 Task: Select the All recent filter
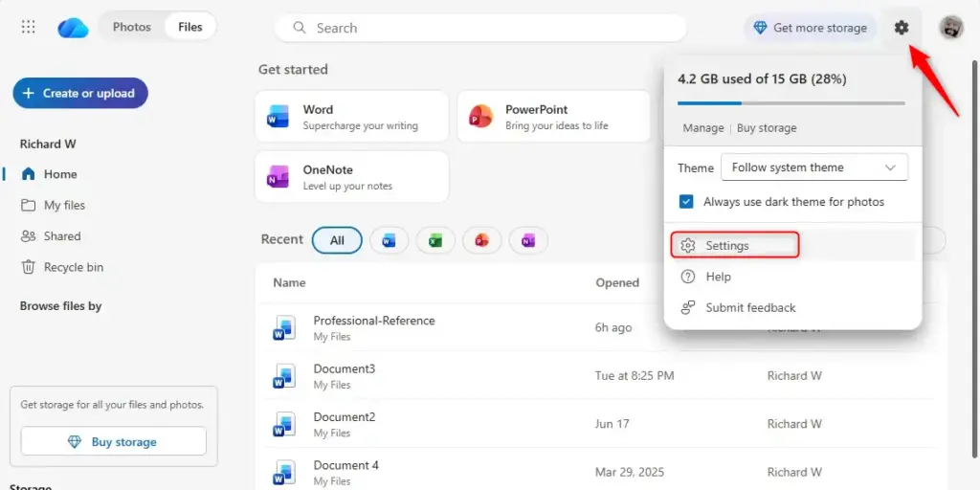337,240
